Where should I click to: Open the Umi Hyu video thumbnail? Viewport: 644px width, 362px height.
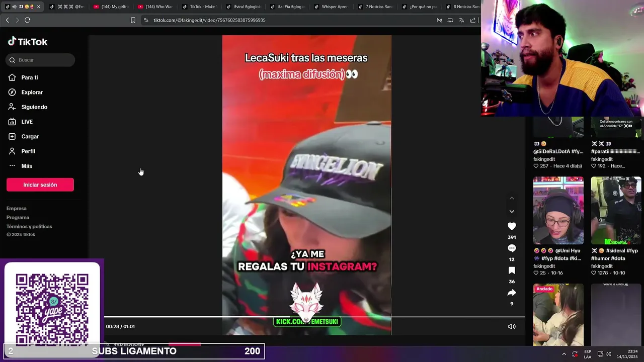coord(558,210)
